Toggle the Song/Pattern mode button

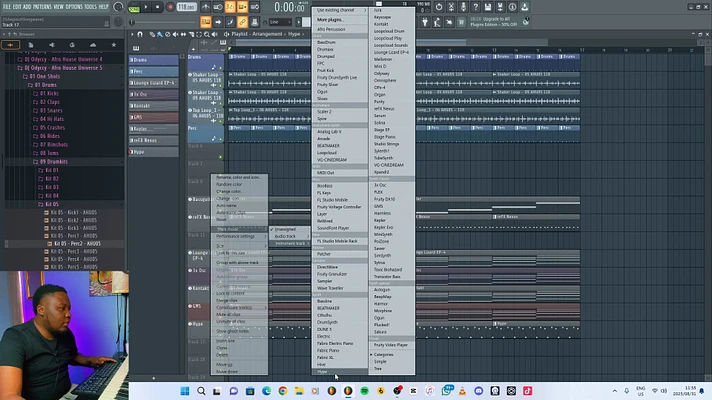tap(134, 8)
